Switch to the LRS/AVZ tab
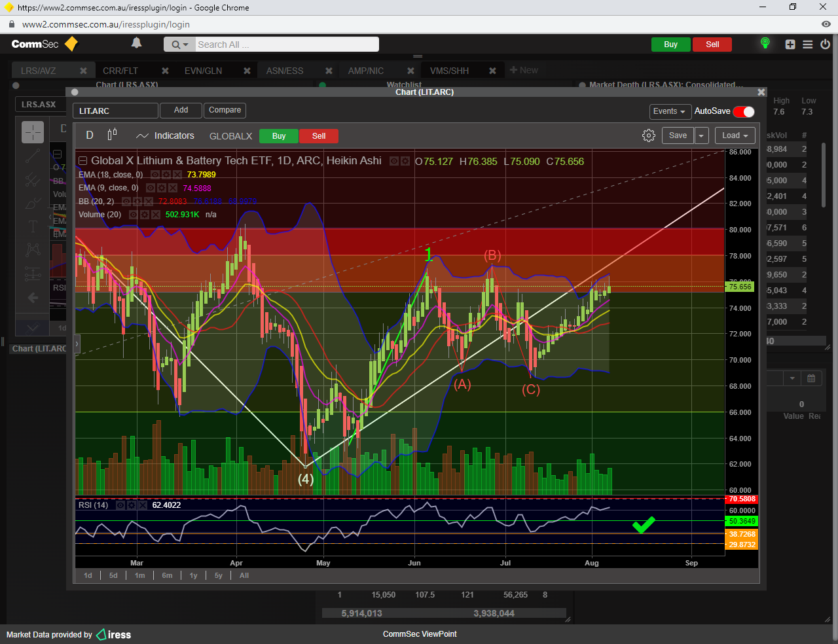This screenshot has height=644, width=838. pos(39,71)
